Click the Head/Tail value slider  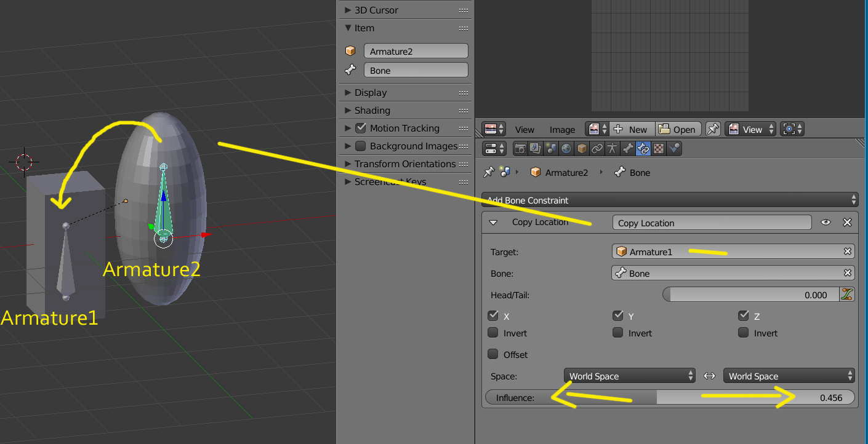pos(751,295)
